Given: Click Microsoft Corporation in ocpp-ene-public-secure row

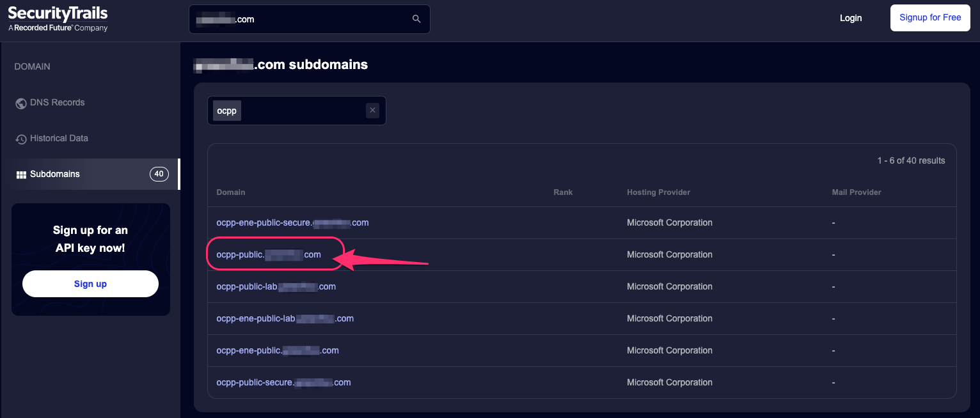Looking at the screenshot, I should [670, 222].
